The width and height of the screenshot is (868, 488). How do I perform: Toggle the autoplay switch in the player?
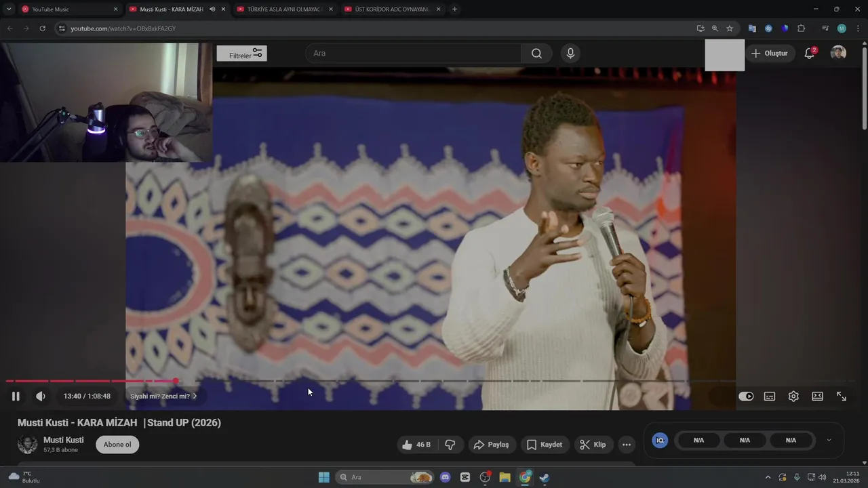click(x=746, y=396)
